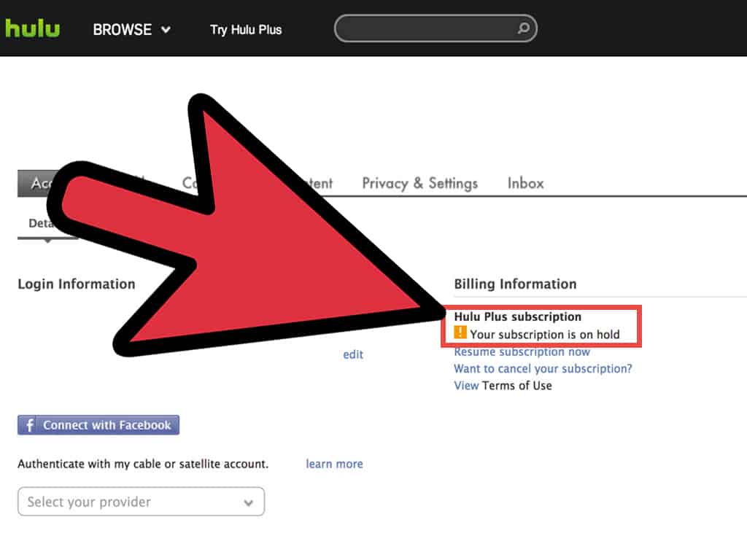Click the Try Hulu Plus link
Screen dimensions: 747x560
click(x=246, y=29)
